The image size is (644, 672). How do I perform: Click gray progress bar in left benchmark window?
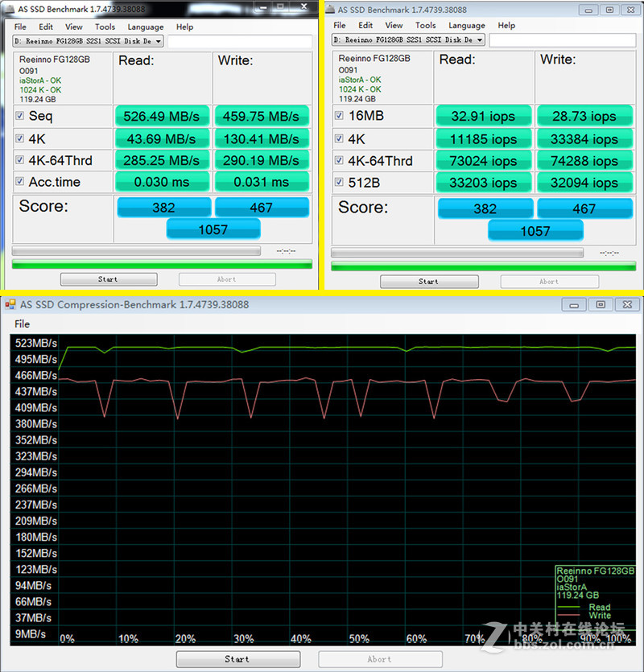[x=136, y=251]
